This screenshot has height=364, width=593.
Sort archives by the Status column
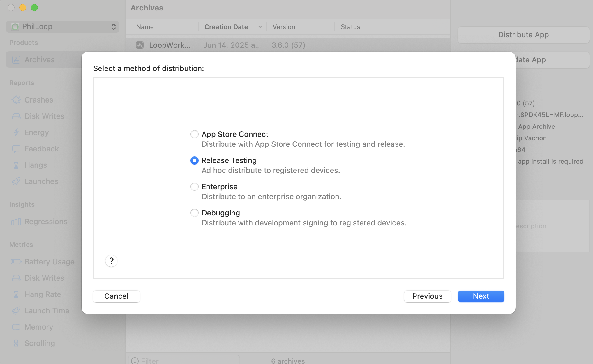pyautogui.click(x=350, y=27)
